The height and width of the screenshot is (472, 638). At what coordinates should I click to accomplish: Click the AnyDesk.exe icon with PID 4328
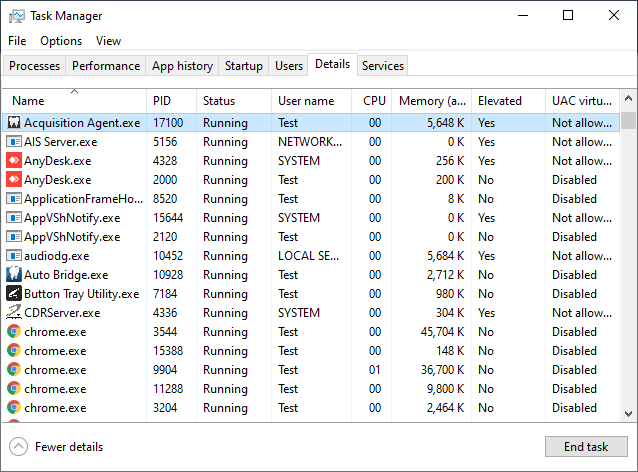(14, 161)
